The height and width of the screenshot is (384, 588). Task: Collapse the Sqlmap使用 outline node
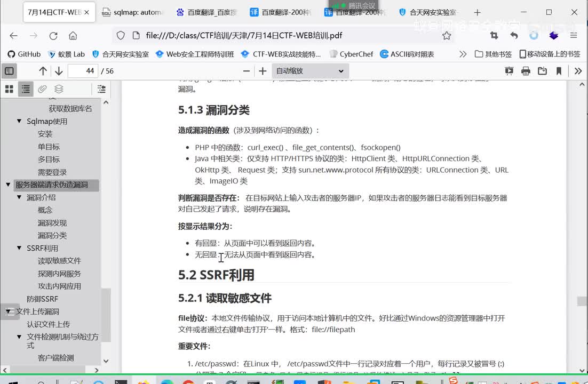point(19,121)
